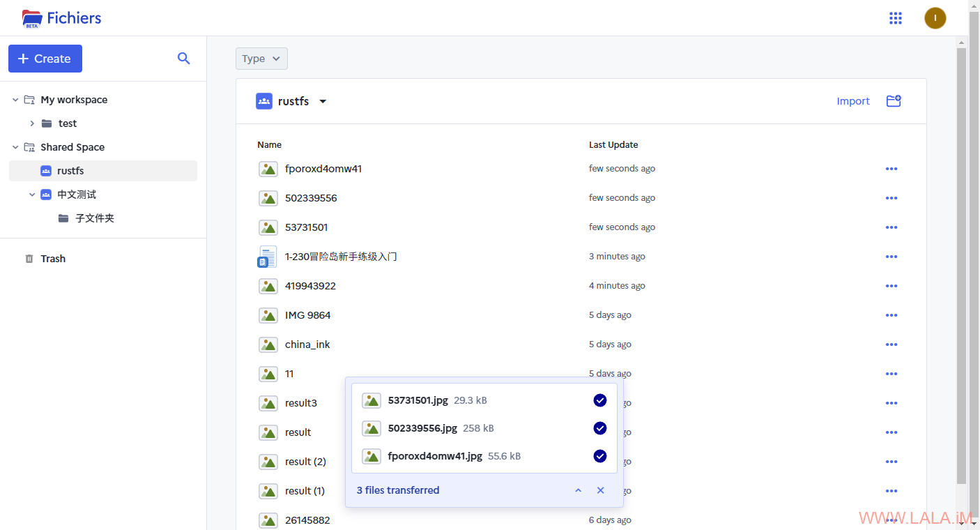The width and height of the screenshot is (980, 530).
Task: Click checkmark status for fporoxd4omw41.jpg upload
Action: [x=599, y=456]
